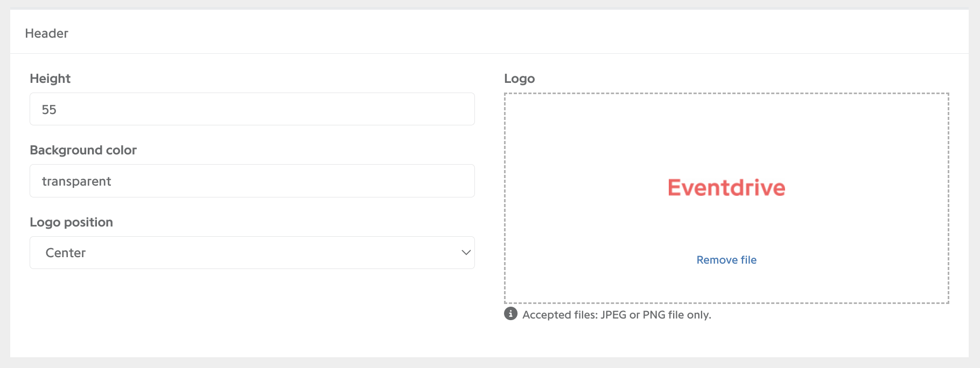Click the info icon beside Accepted files
This screenshot has height=368, width=980.
[x=510, y=314]
